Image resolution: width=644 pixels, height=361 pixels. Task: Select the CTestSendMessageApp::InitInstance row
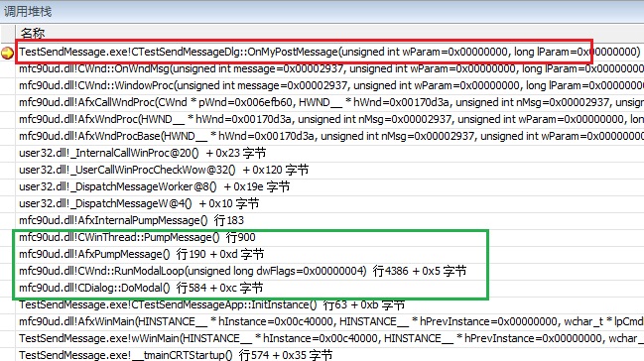point(212,304)
